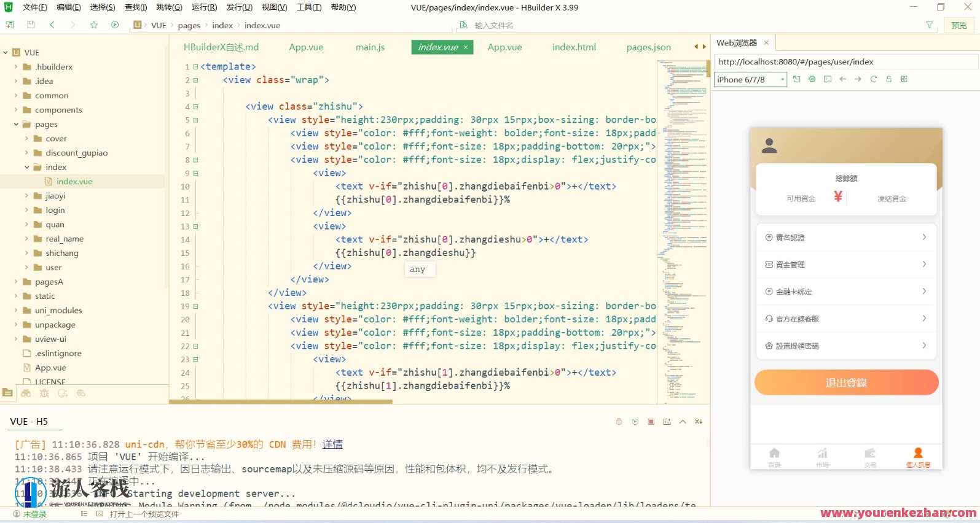
Task: Toggle the lock icon in browser toolbar
Action: [888, 79]
